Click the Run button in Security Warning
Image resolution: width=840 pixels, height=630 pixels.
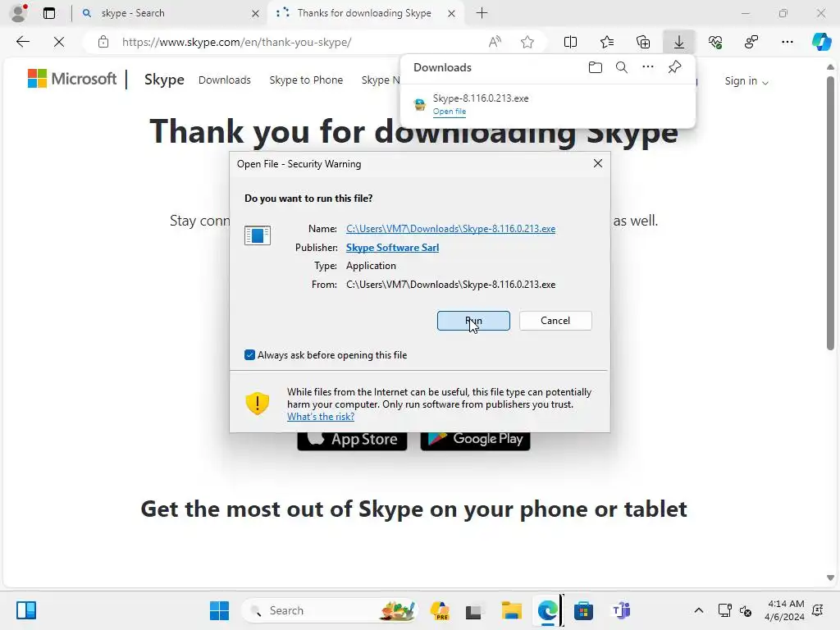[473, 321]
